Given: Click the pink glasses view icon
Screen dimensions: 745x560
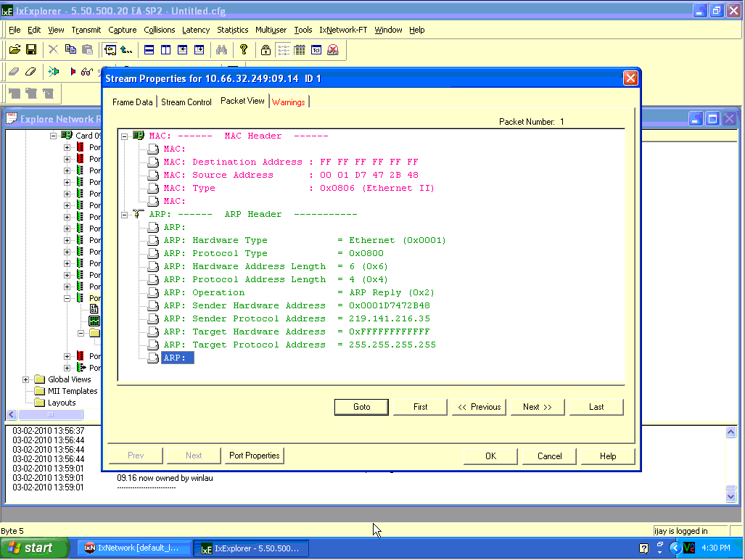Looking at the screenshot, I should (x=86, y=72).
